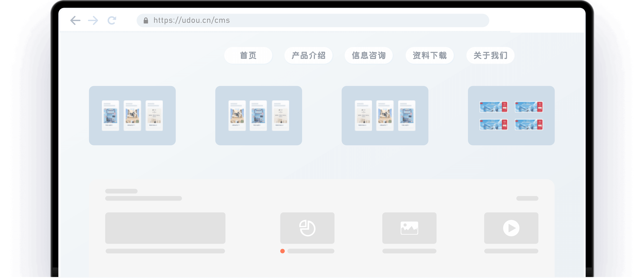Select the first poster templates card
The height and width of the screenshot is (278, 644).
[x=132, y=115]
